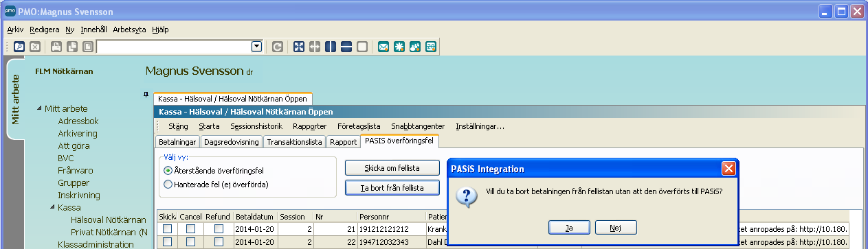Click the blank page toolbar icon
The width and height of the screenshot is (868, 249).
87,47
